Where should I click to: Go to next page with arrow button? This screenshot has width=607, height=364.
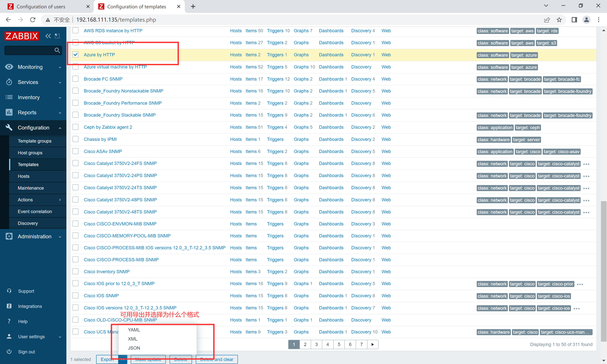pos(373,344)
